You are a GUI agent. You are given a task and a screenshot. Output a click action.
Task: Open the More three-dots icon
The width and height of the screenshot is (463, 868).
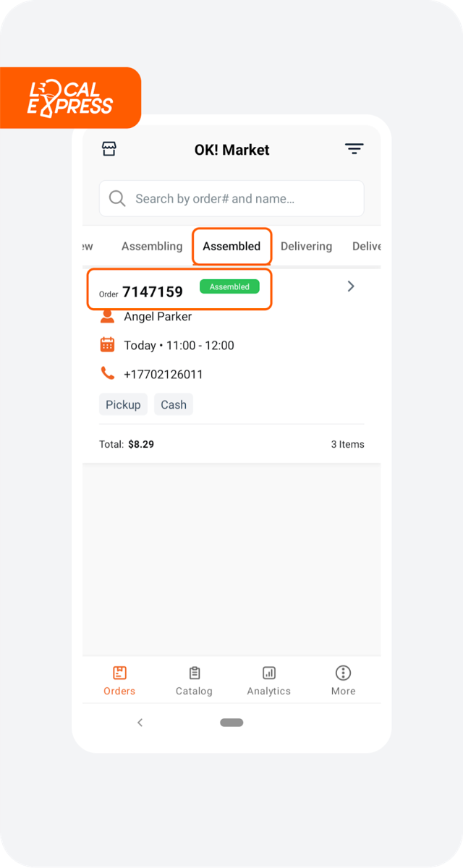[x=344, y=673]
